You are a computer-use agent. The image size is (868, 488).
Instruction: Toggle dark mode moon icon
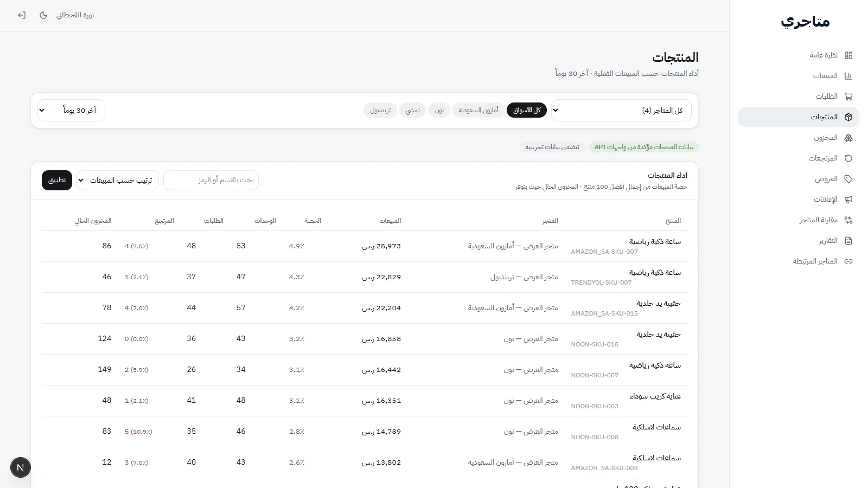43,15
